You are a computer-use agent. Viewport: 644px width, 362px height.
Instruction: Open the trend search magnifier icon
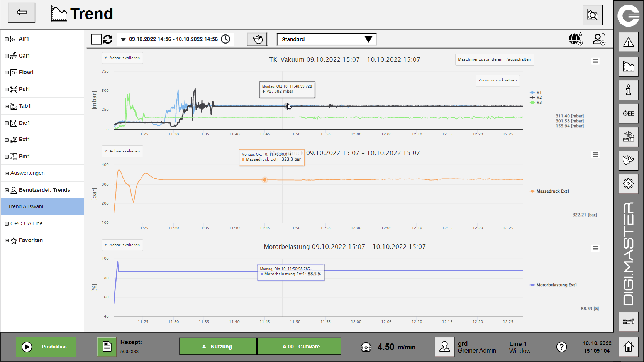pyautogui.click(x=592, y=15)
